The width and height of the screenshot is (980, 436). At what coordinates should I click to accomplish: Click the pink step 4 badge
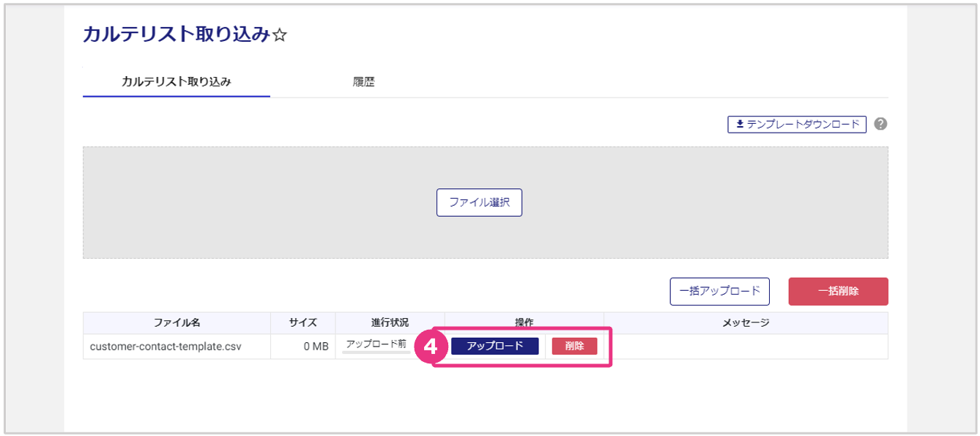[431, 347]
